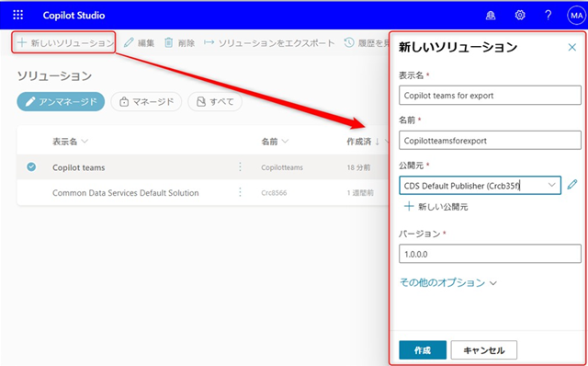
Task: Click the 1 週間前 created cell
Action: coord(360,193)
